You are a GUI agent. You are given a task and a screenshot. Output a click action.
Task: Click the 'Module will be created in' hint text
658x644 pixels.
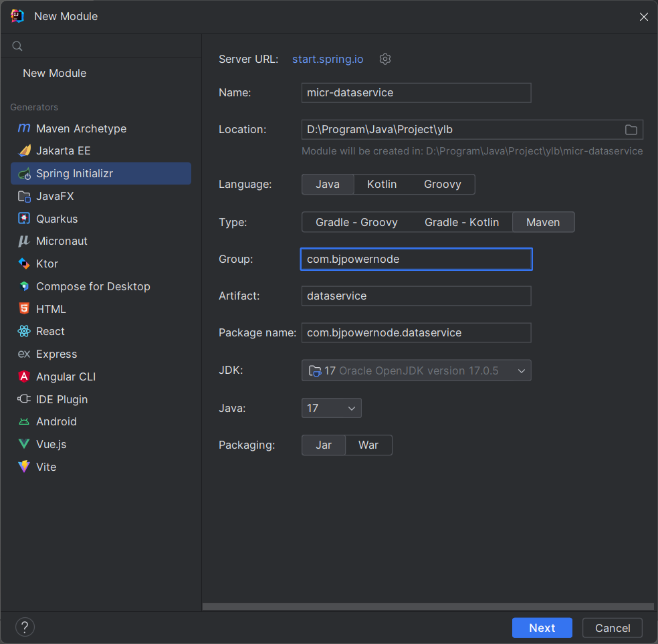pyautogui.click(x=472, y=151)
